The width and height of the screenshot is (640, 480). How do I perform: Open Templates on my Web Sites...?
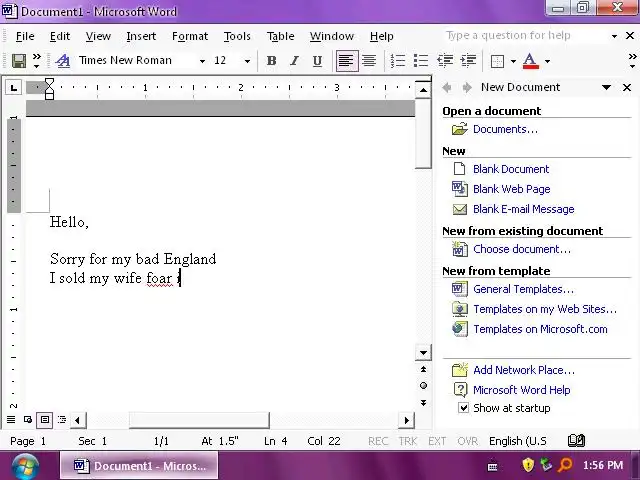(x=545, y=309)
